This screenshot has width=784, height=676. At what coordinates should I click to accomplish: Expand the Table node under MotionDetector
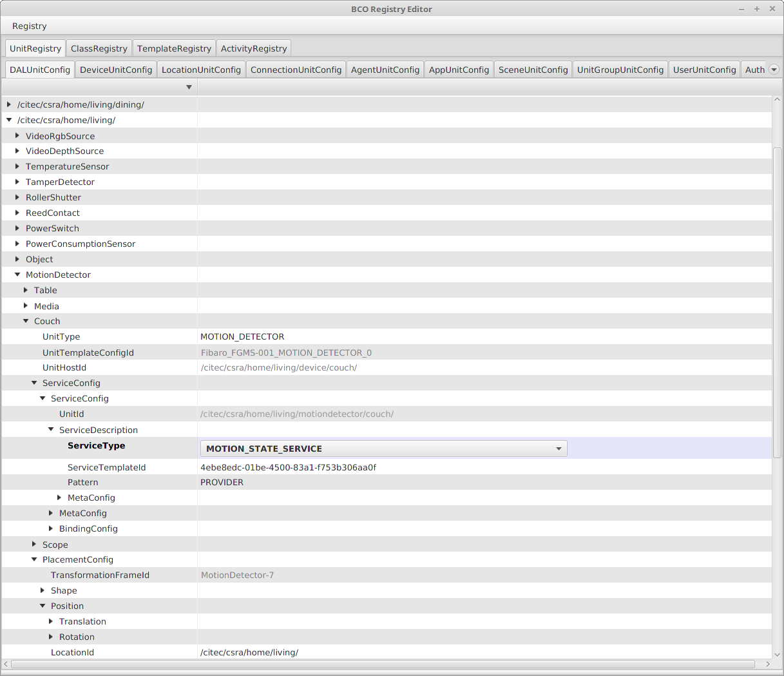(26, 290)
